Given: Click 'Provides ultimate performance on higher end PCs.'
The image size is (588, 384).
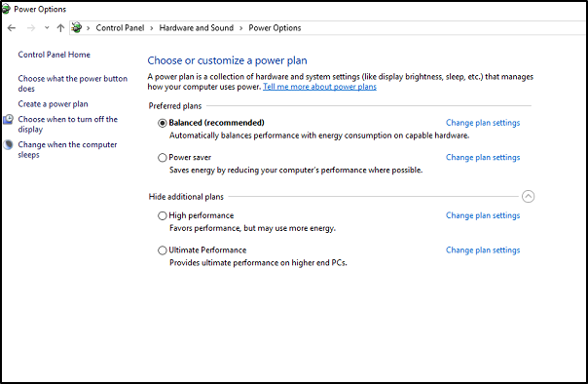Looking at the screenshot, I should tap(258, 263).
